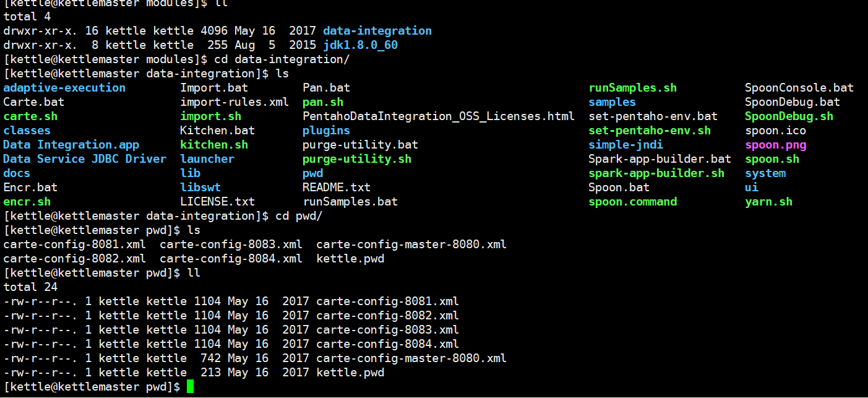This screenshot has height=398, width=868.
Task: Click the ui directory entry
Action: click(752, 188)
